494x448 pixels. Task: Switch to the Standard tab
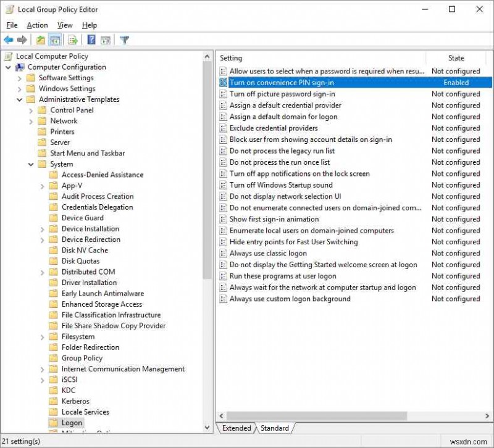pos(275,428)
